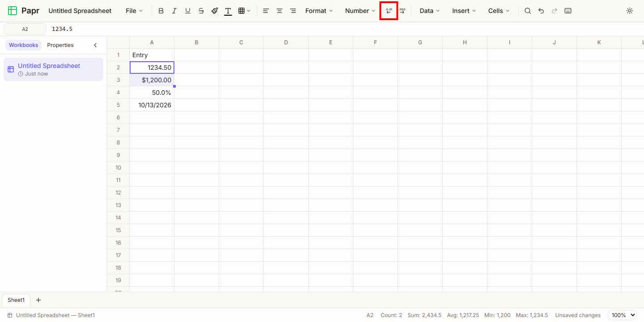
Task: Toggle bold formatting
Action: (x=161, y=11)
